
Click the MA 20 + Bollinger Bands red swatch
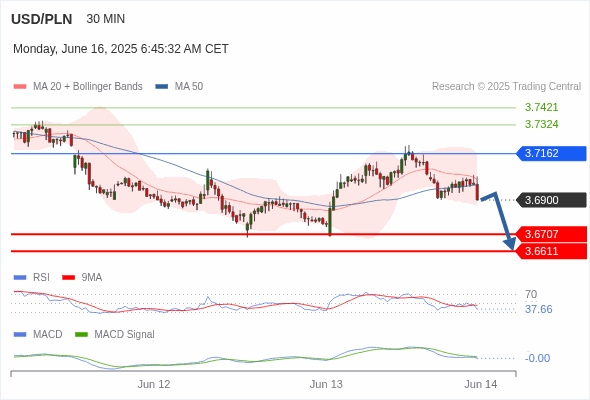coord(20,87)
